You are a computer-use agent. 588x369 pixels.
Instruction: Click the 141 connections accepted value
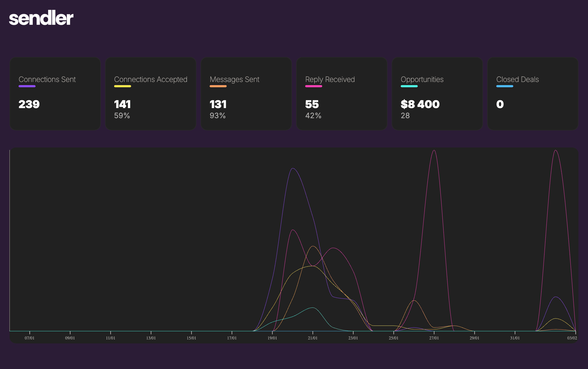tap(122, 104)
